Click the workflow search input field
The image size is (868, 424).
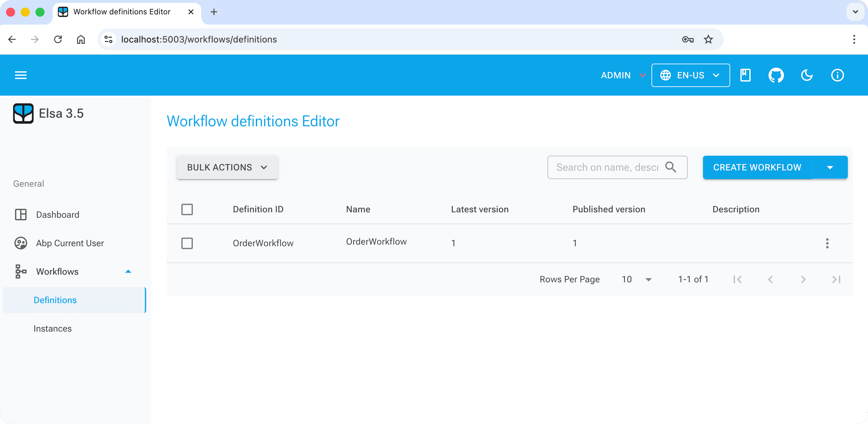click(x=606, y=167)
